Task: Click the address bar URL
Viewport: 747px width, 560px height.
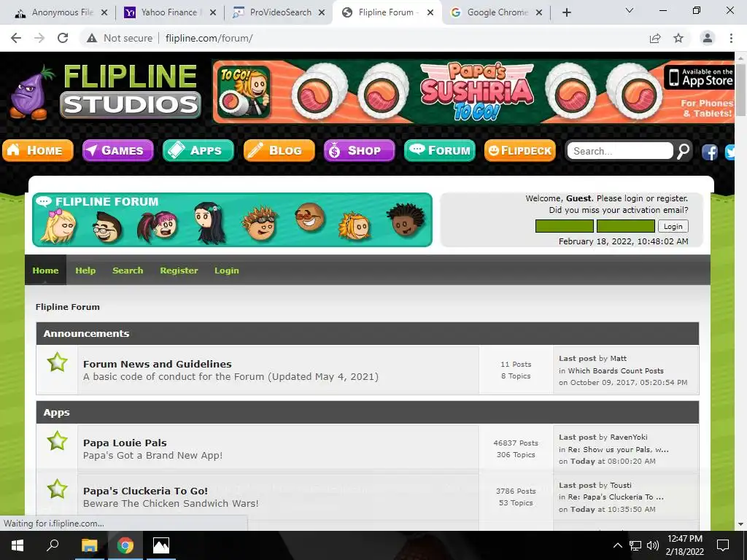Action: [209, 38]
